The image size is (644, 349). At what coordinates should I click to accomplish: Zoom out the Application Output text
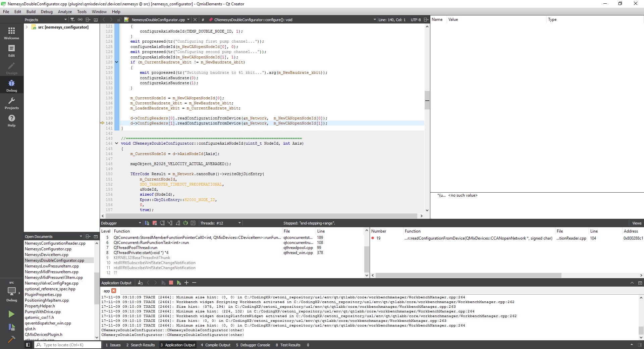tap(194, 283)
